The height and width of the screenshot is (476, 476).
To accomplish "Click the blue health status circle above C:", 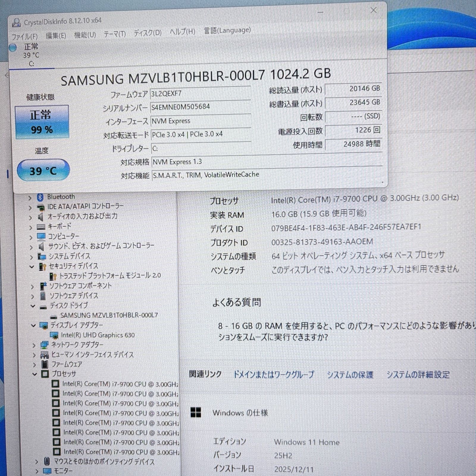I will point(13,47).
